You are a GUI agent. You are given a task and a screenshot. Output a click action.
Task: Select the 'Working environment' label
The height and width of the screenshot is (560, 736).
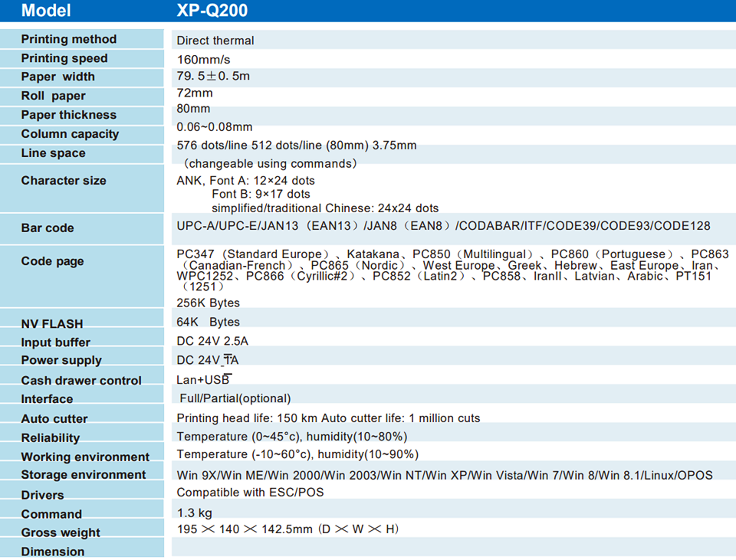tap(85, 457)
